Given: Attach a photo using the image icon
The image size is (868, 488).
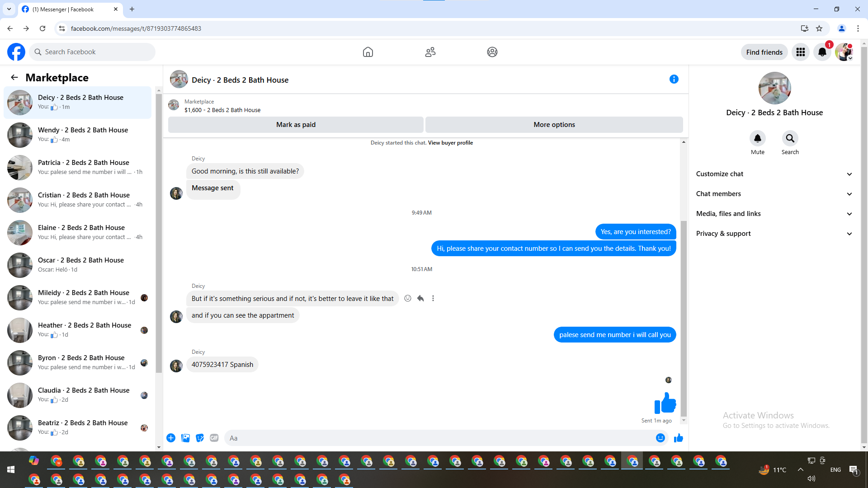Looking at the screenshot, I should click(185, 438).
